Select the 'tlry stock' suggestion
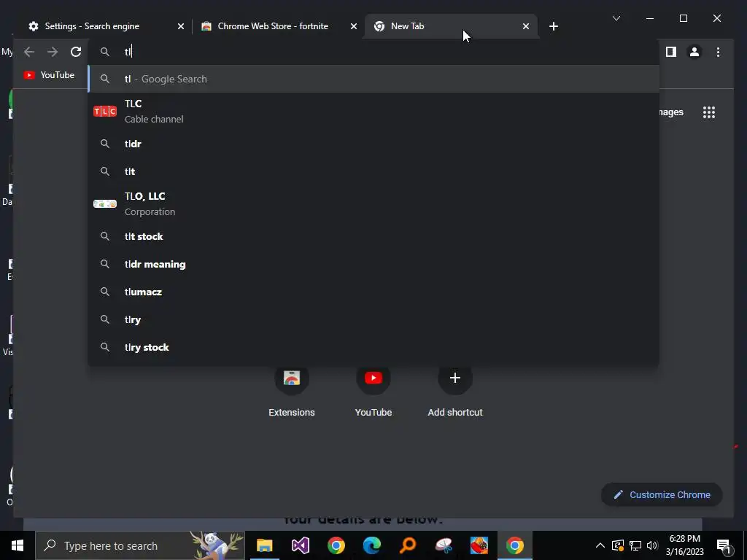Image resolution: width=747 pixels, height=560 pixels. click(x=373, y=348)
